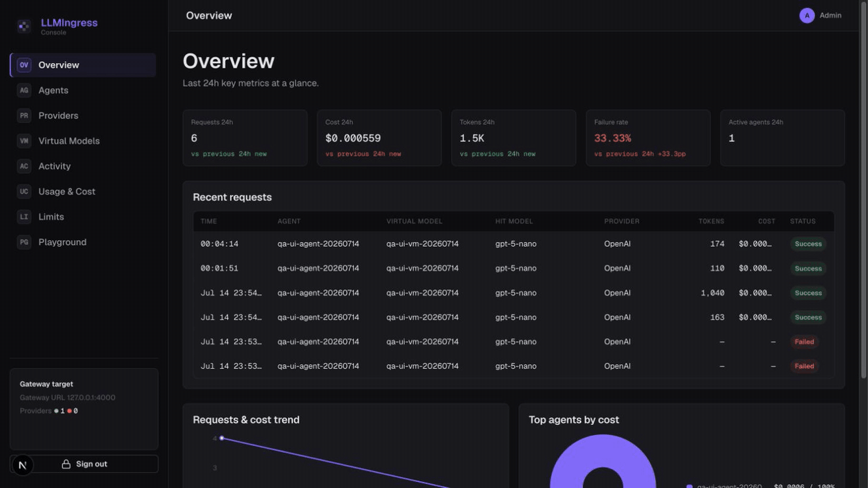Image resolution: width=868 pixels, height=488 pixels.
Task: Click the 33.33% failure rate value
Action: [x=613, y=138]
